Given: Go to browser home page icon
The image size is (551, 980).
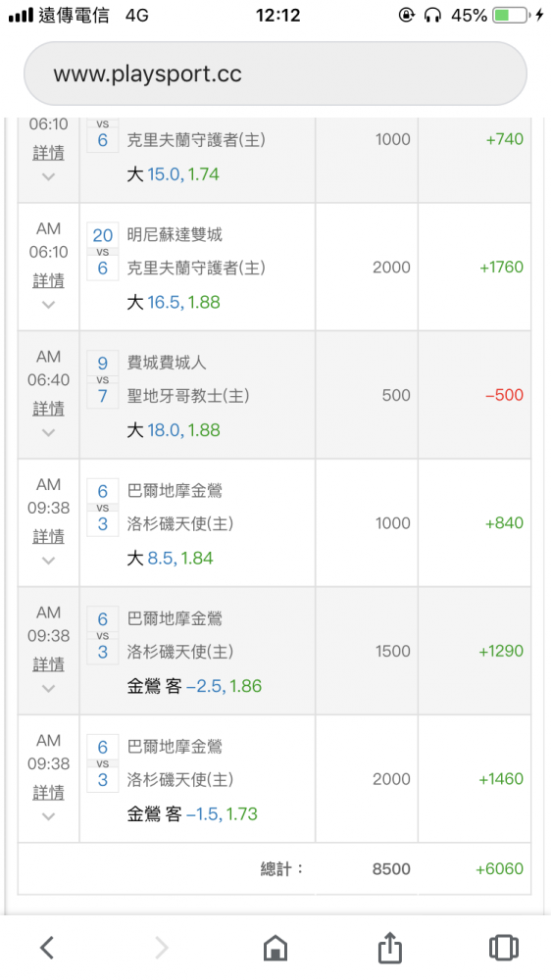Looking at the screenshot, I should tap(275, 948).
